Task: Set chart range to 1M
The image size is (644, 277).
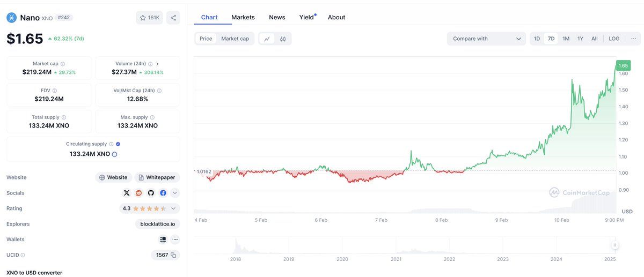Action: pyautogui.click(x=566, y=39)
